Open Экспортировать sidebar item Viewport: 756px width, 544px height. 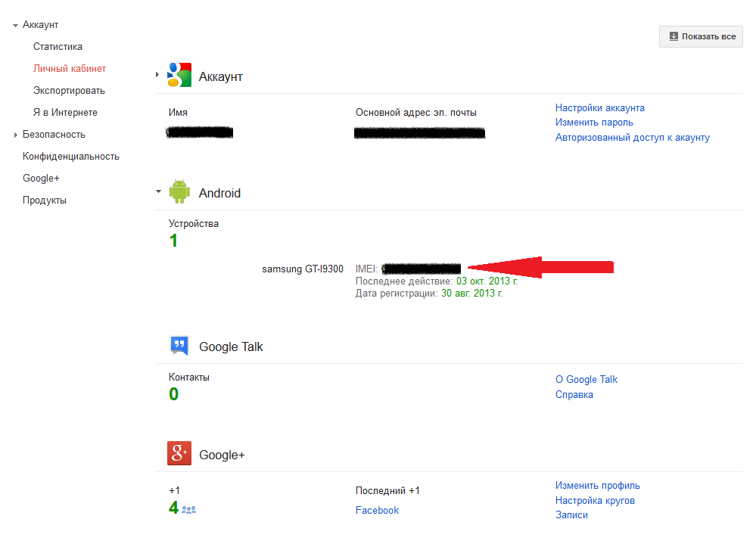coord(69,91)
